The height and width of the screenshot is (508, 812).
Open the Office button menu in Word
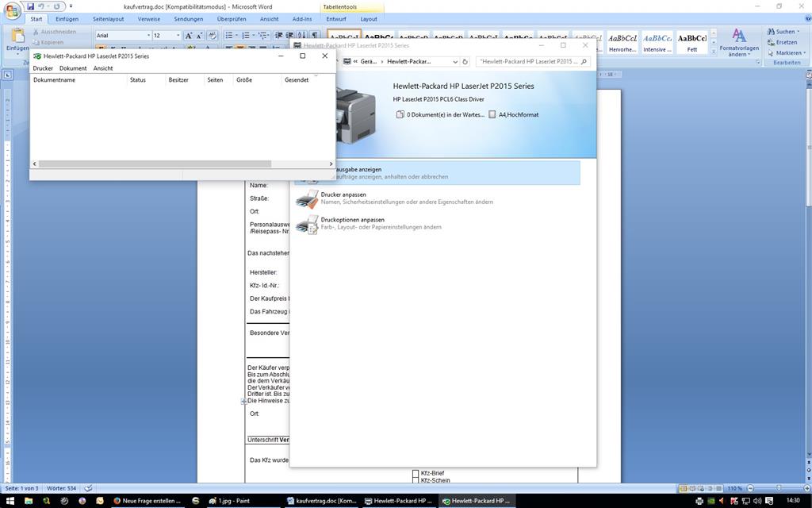pyautogui.click(x=13, y=11)
